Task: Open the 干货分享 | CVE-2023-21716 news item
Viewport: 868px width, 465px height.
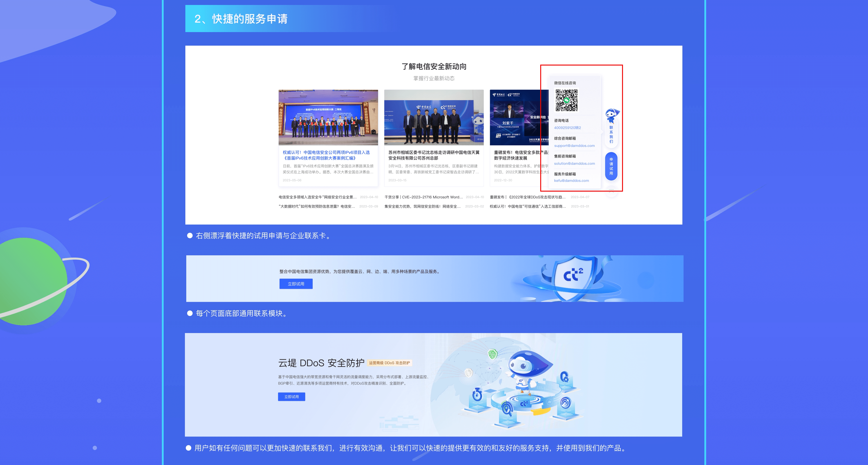Action: [424, 197]
